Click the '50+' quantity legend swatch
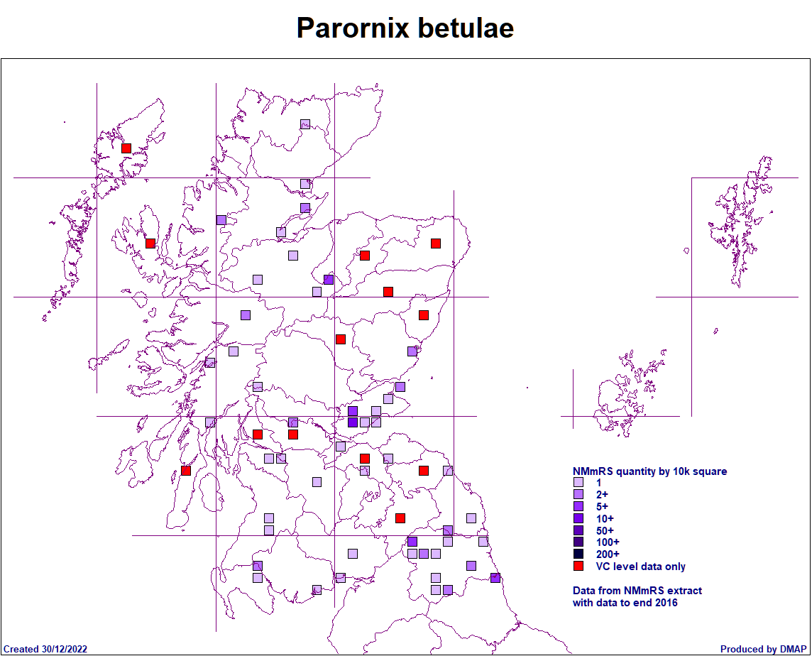The height and width of the screenshot is (656, 812). [578, 530]
